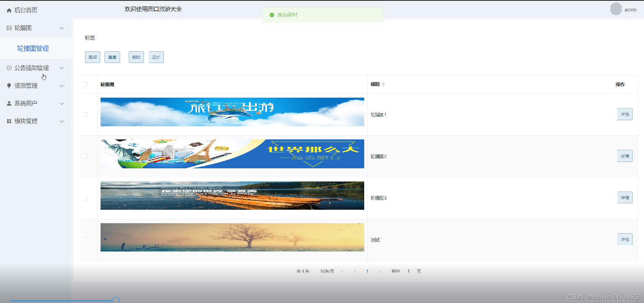Click the video progress slider handle
The height and width of the screenshot is (303, 644).
tap(116, 300)
